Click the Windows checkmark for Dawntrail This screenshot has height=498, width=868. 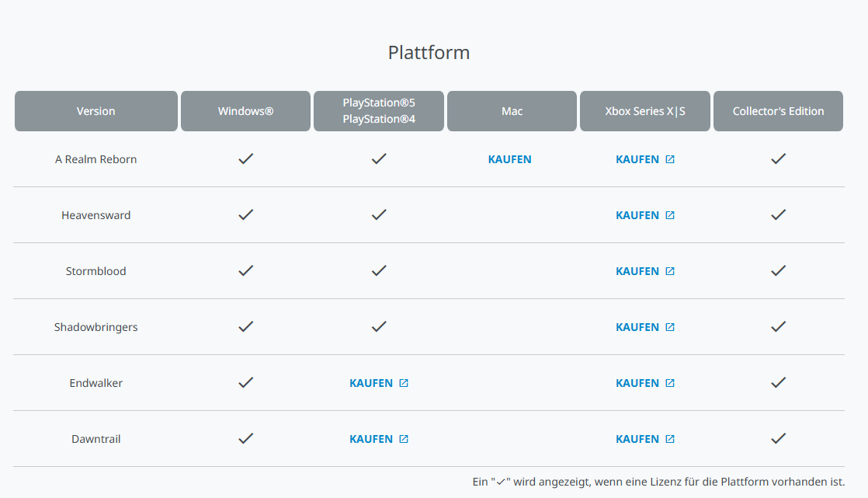pyautogui.click(x=246, y=439)
